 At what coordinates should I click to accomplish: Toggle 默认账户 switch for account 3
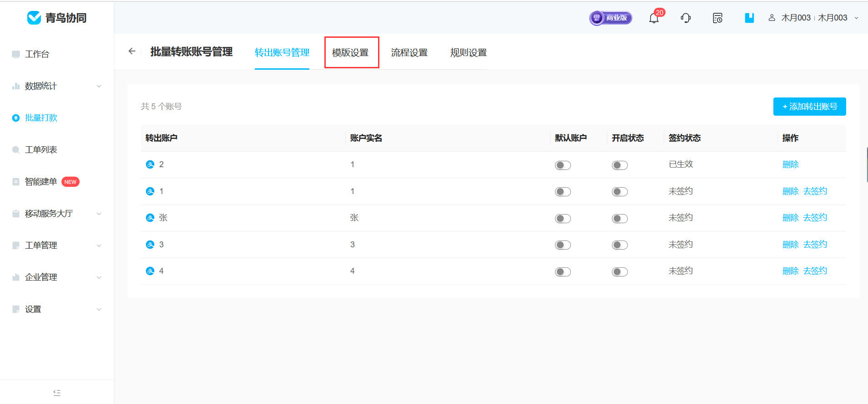(x=563, y=245)
